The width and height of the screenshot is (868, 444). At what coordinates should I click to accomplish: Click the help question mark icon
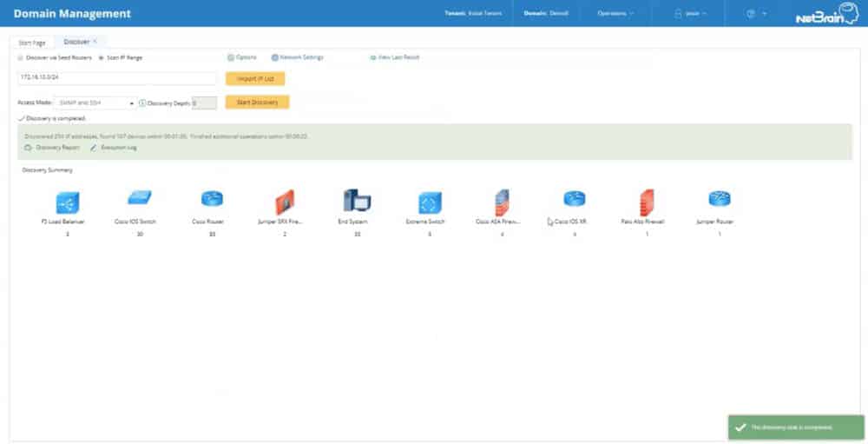click(751, 13)
